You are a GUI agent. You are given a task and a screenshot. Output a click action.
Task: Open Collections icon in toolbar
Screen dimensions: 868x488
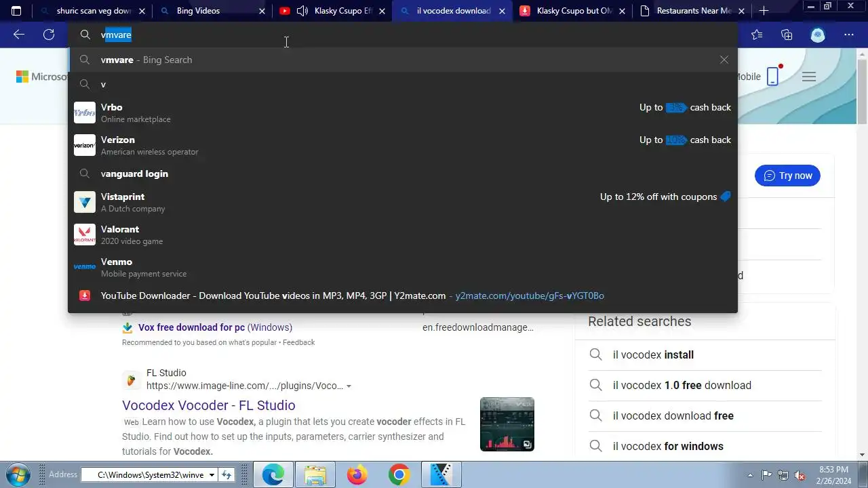click(x=787, y=35)
